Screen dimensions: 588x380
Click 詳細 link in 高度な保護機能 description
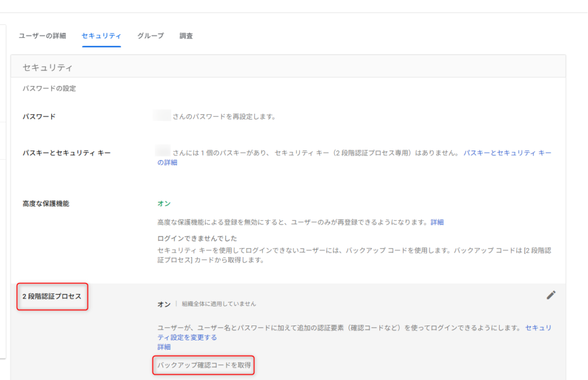tap(437, 222)
